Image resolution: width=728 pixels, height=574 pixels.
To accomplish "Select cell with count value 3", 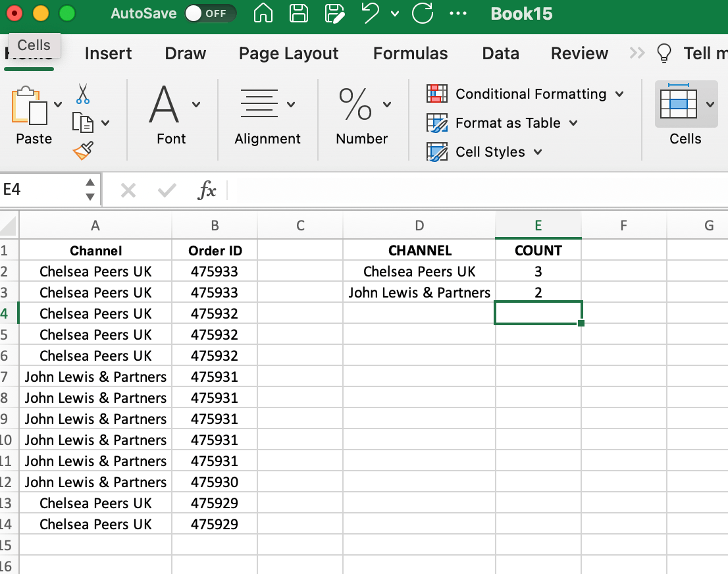I will point(538,271).
